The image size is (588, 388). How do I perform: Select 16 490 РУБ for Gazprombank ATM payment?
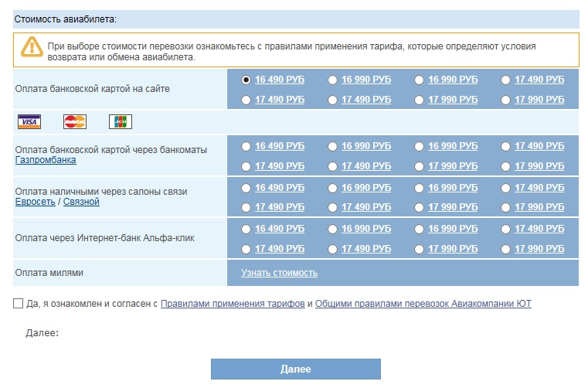(246, 146)
